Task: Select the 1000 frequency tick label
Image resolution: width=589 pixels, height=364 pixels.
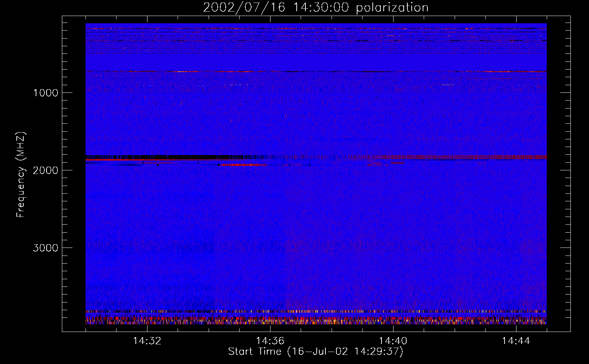Action: pyautogui.click(x=46, y=93)
